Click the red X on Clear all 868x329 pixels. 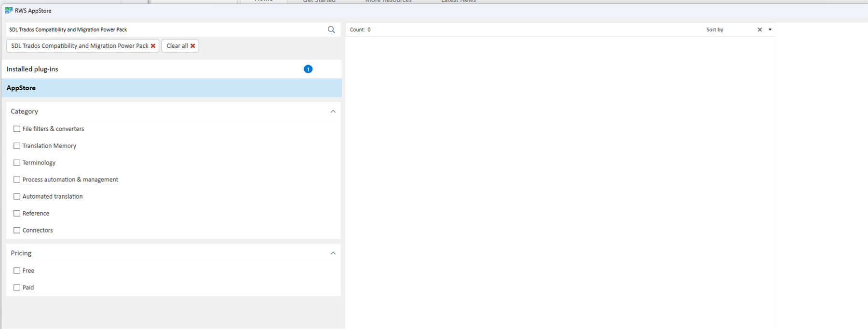[193, 46]
